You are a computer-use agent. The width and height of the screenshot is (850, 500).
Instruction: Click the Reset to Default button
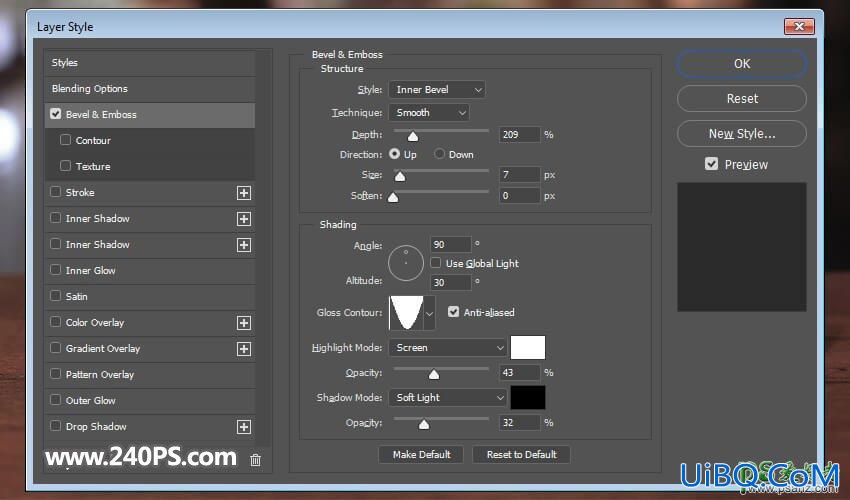click(521, 454)
